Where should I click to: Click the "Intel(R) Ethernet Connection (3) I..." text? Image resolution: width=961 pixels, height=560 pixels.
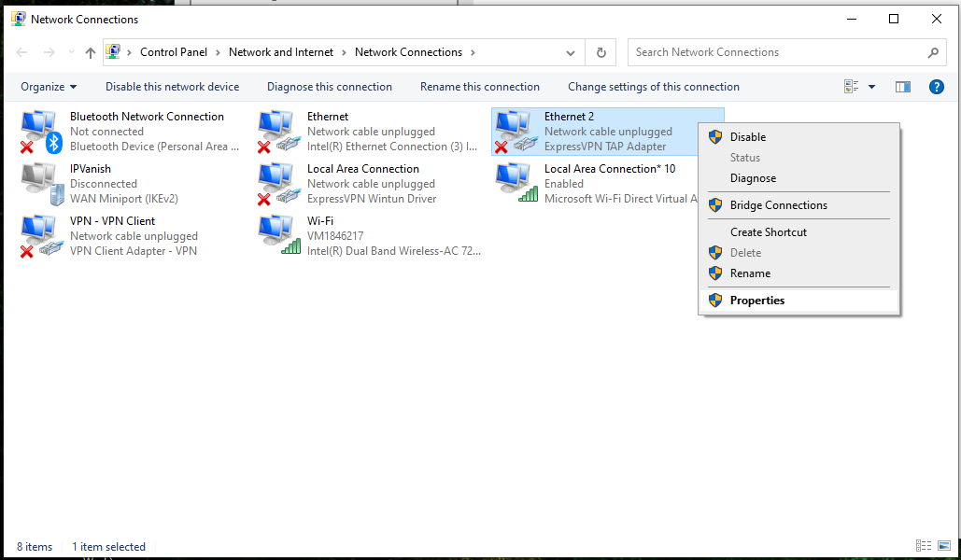click(392, 147)
